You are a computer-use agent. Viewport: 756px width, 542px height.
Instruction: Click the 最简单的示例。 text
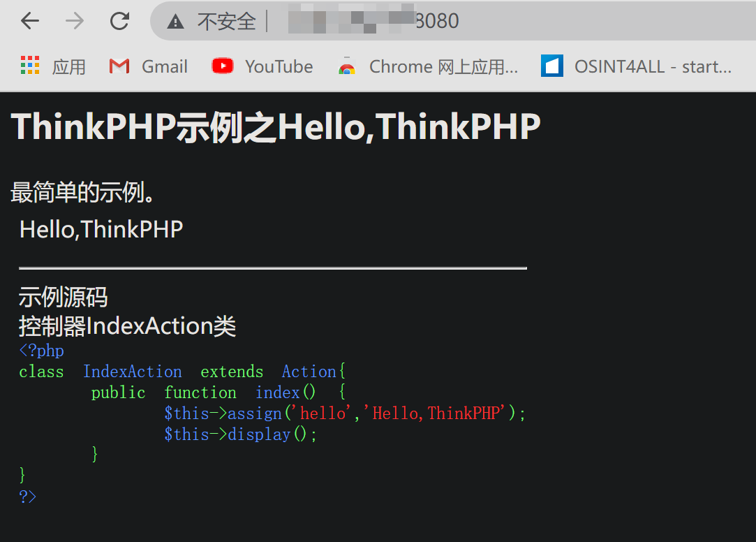point(82,192)
